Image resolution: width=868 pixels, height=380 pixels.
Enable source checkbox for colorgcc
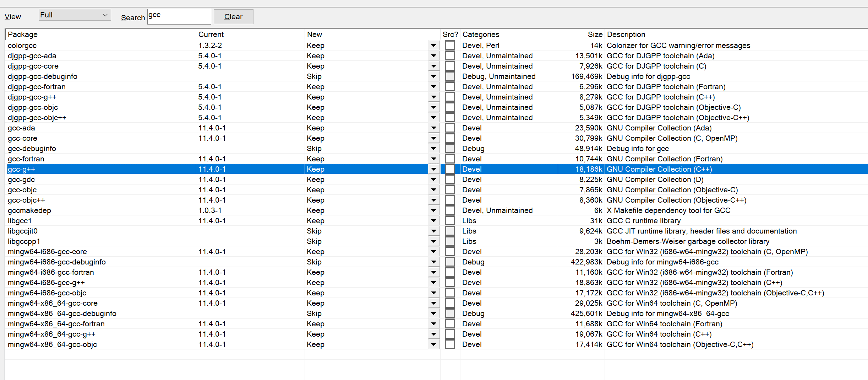(450, 46)
